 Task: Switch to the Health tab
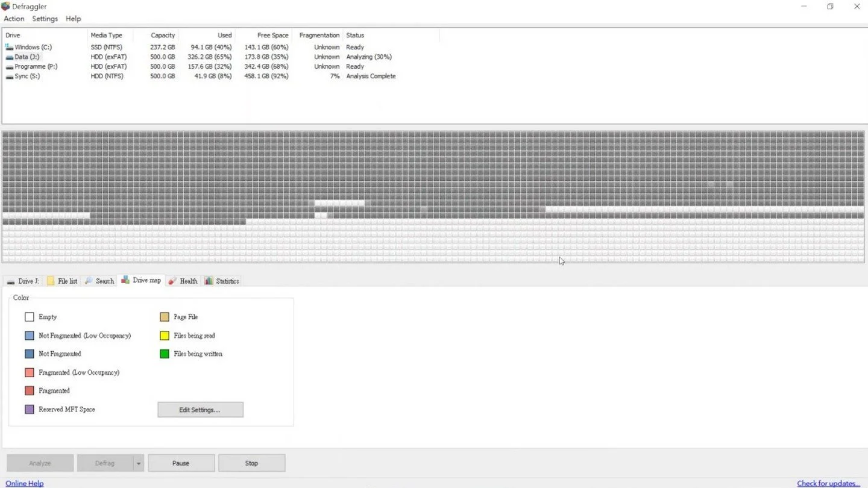tap(183, 281)
